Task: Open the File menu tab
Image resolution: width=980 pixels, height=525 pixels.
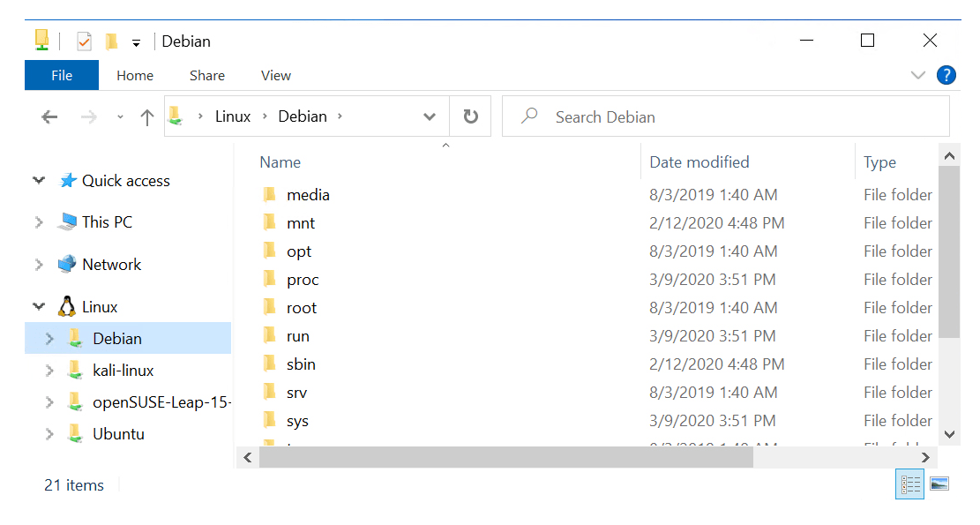Action: [62, 75]
